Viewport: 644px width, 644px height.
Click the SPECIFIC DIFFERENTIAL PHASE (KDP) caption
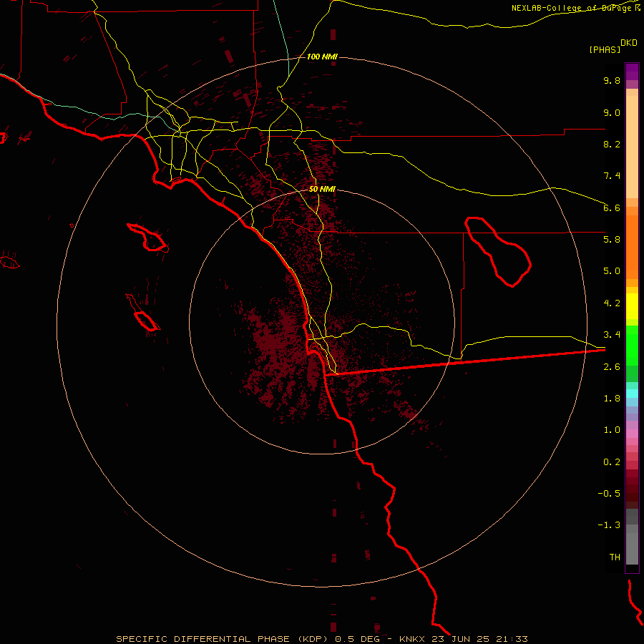[222, 639]
